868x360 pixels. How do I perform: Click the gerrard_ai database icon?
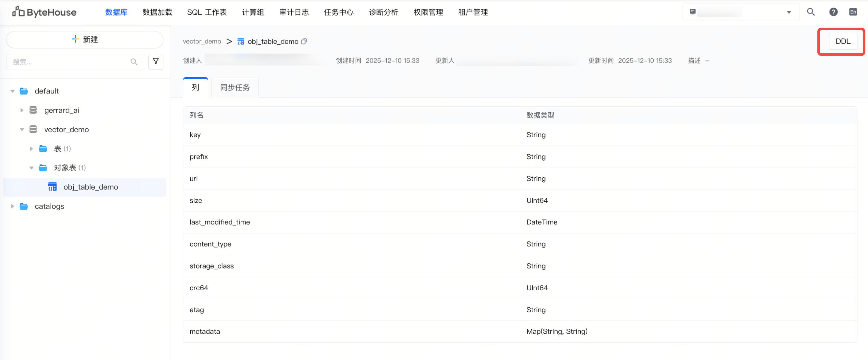click(x=33, y=110)
